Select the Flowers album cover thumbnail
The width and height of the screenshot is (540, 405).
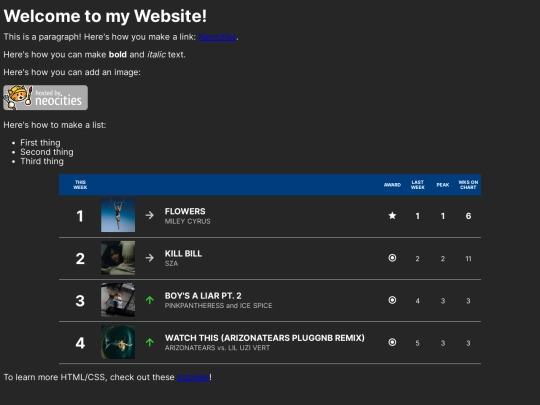click(118, 215)
